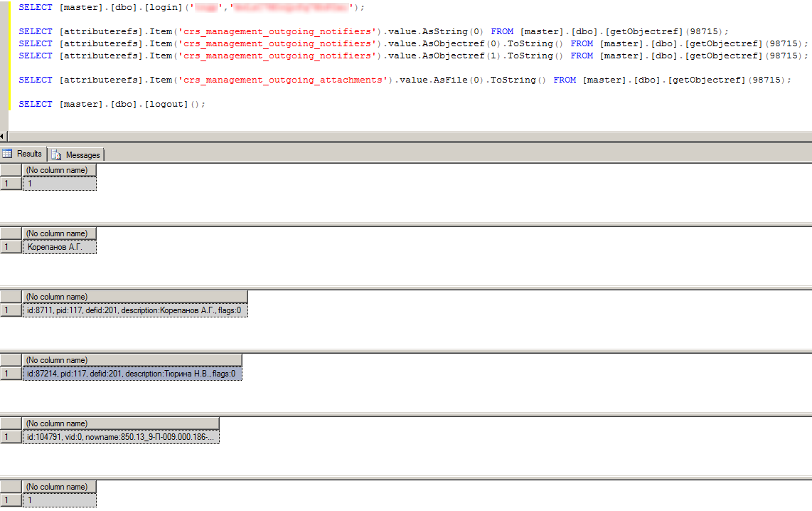Click the Results grid icon

pos(7,154)
